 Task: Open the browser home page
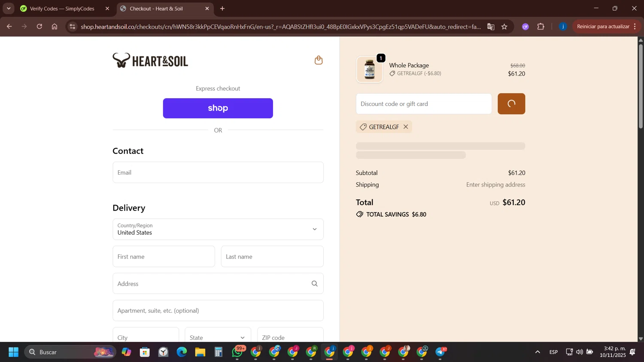click(x=55, y=27)
